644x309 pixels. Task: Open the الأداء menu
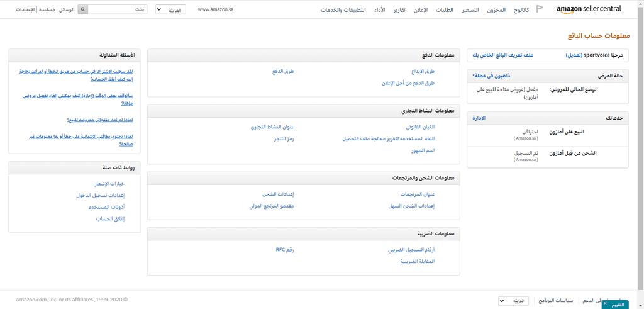click(x=379, y=9)
